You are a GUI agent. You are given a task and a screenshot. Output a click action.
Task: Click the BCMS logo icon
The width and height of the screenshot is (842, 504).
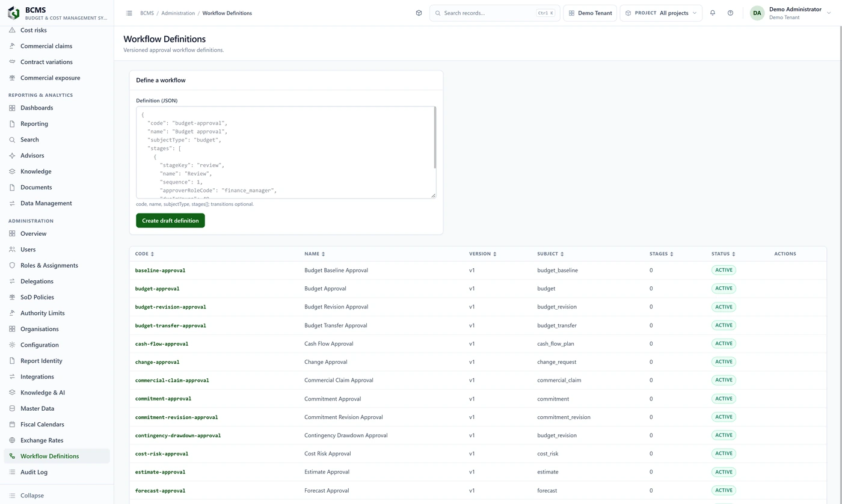pyautogui.click(x=14, y=13)
